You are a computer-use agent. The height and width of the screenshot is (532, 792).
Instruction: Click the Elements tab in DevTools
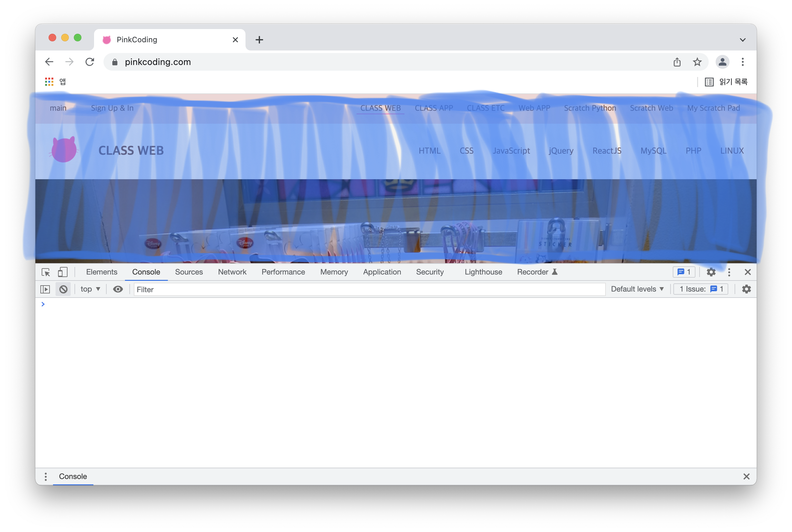click(101, 271)
